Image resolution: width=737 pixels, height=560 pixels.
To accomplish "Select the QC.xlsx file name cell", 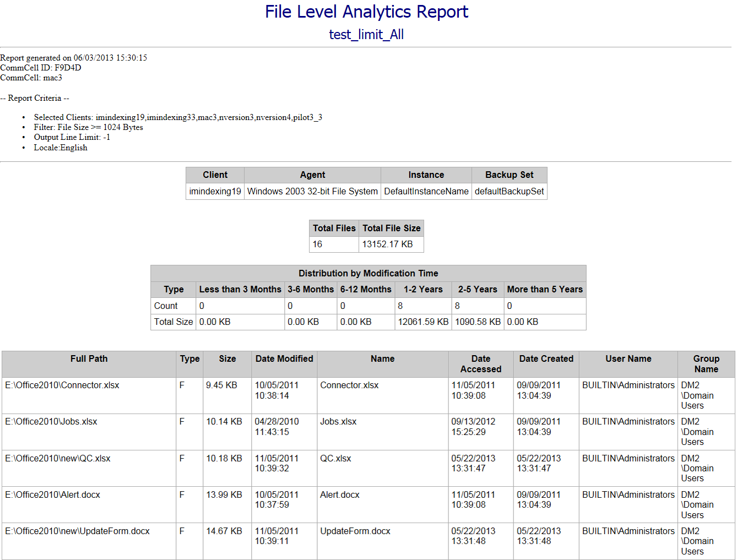I will pyautogui.click(x=335, y=459).
